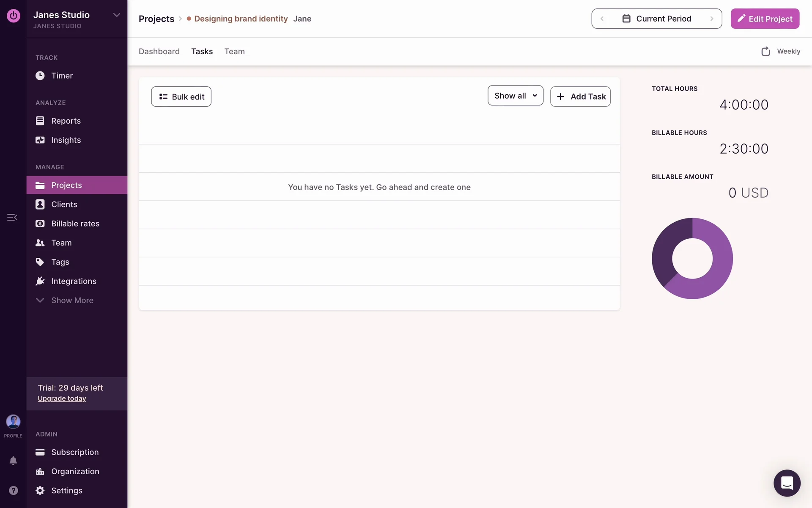Click the Billable rates dollar icon
This screenshot has width=812, height=508.
(x=40, y=224)
